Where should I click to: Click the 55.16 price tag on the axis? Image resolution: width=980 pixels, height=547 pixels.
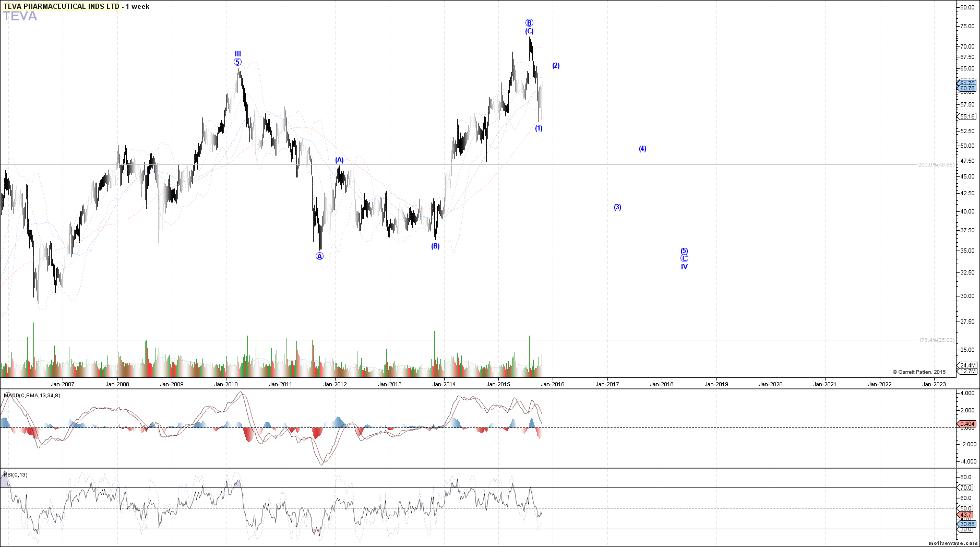tap(966, 116)
